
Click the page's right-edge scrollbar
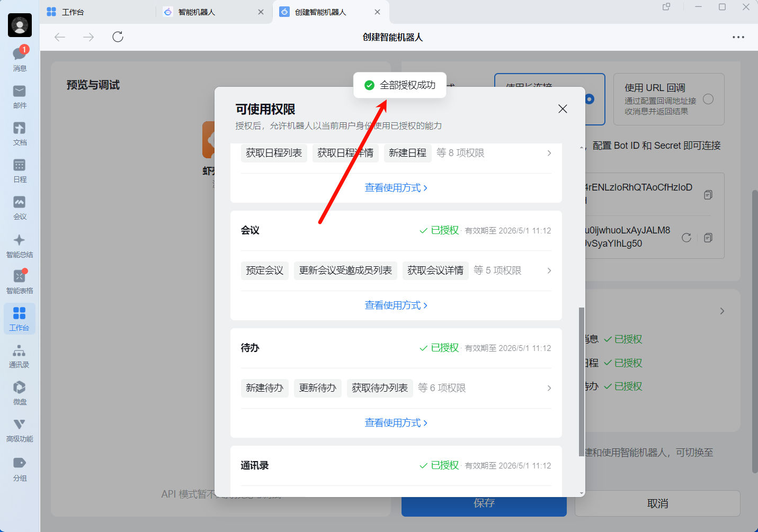(755, 331)
